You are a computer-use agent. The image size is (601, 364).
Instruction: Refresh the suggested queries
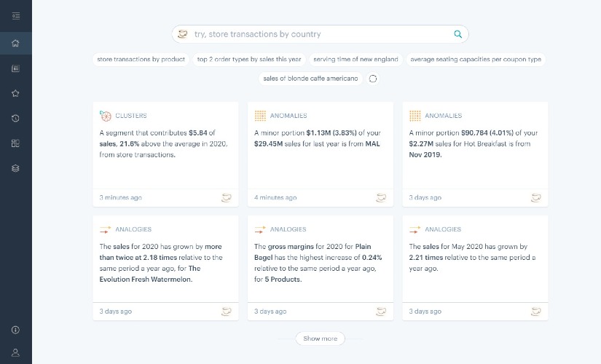374,79
